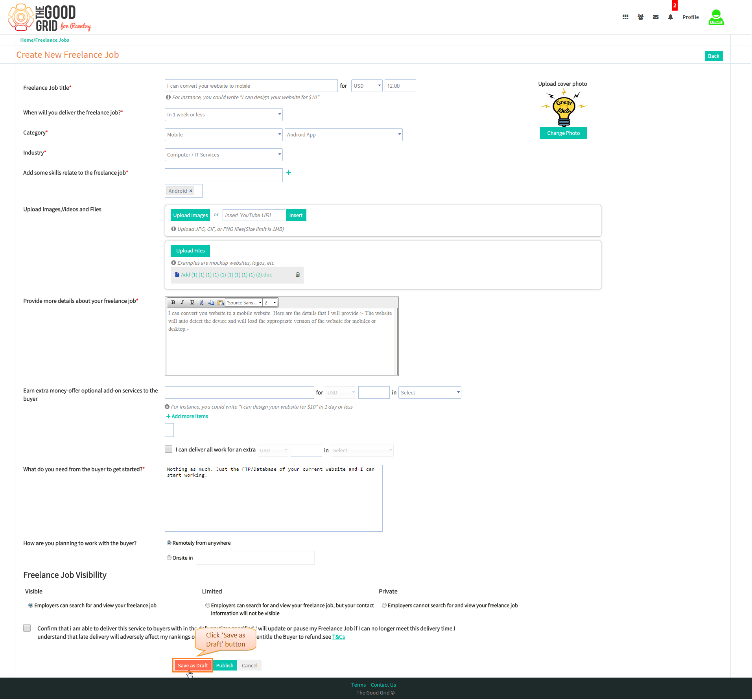Click The Good Grid logo
Image resolution: width=752 pixels, height=700 pixels.
[50, 18]
